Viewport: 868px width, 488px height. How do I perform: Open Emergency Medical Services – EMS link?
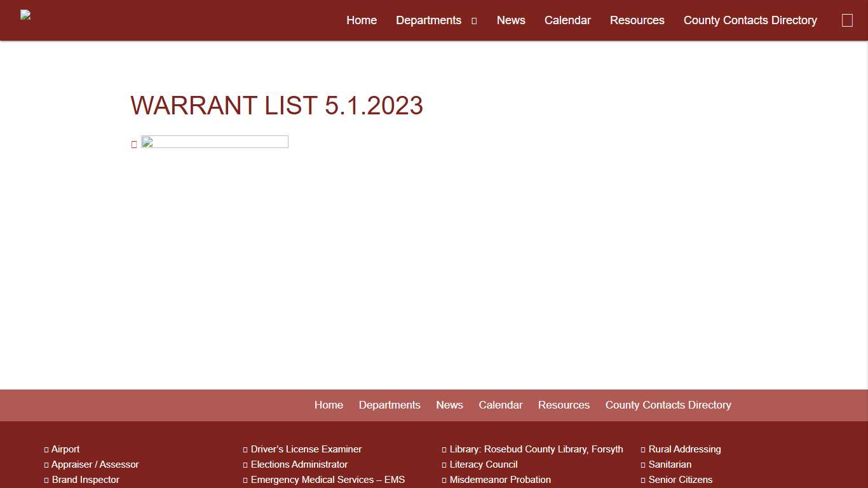coord(328,480)
